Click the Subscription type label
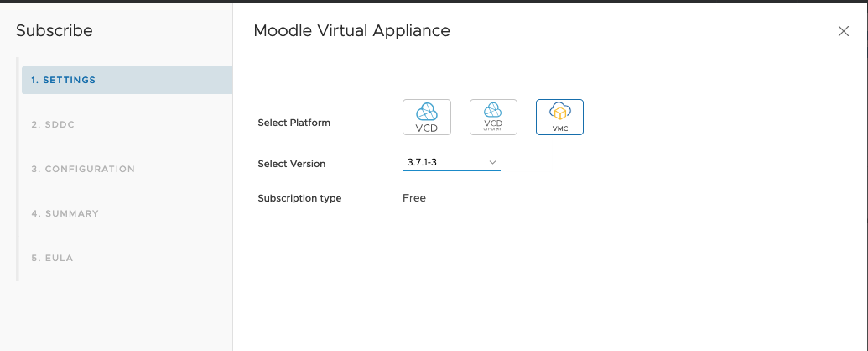The height and width of the screenshot is (351, 868). point(299,198)
